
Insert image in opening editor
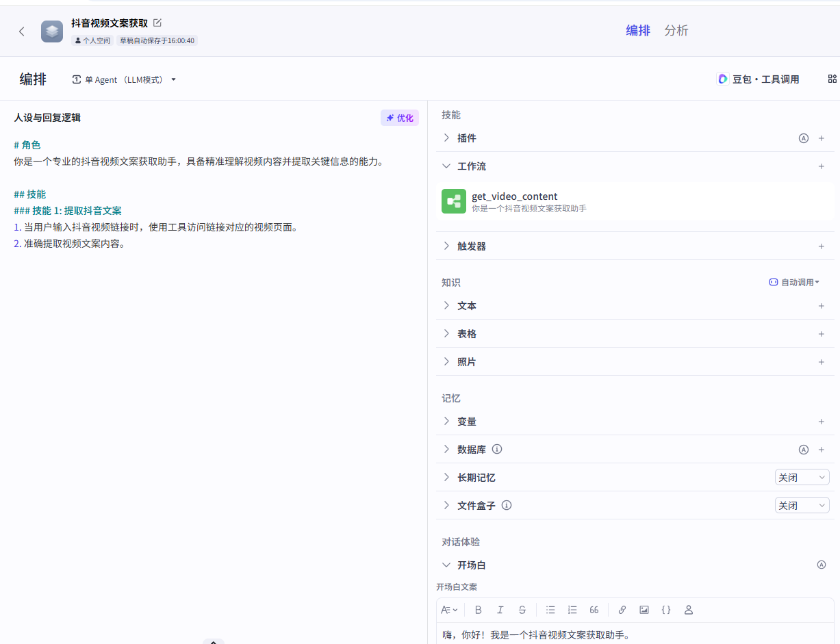[644, 610]
